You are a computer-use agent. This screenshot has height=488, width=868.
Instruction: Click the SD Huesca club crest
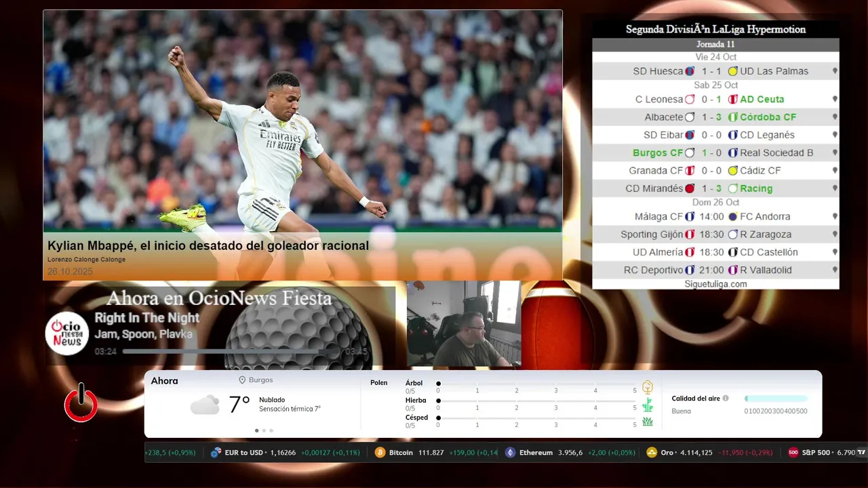690,71
